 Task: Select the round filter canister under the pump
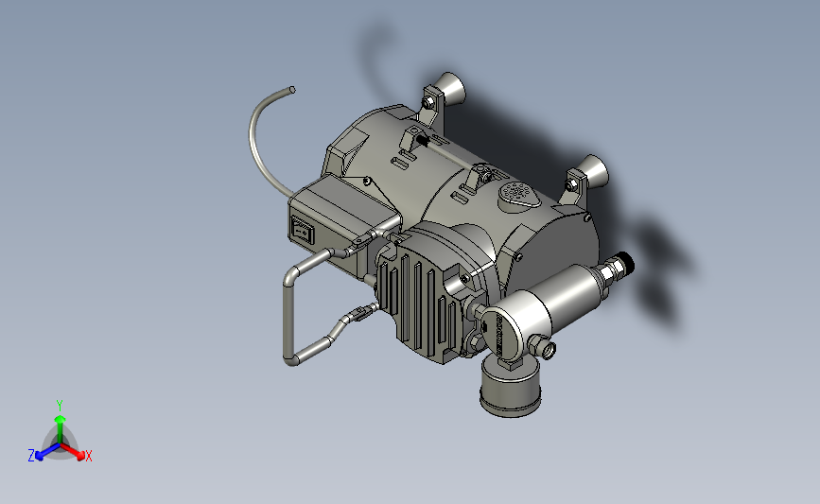(510, 388)
